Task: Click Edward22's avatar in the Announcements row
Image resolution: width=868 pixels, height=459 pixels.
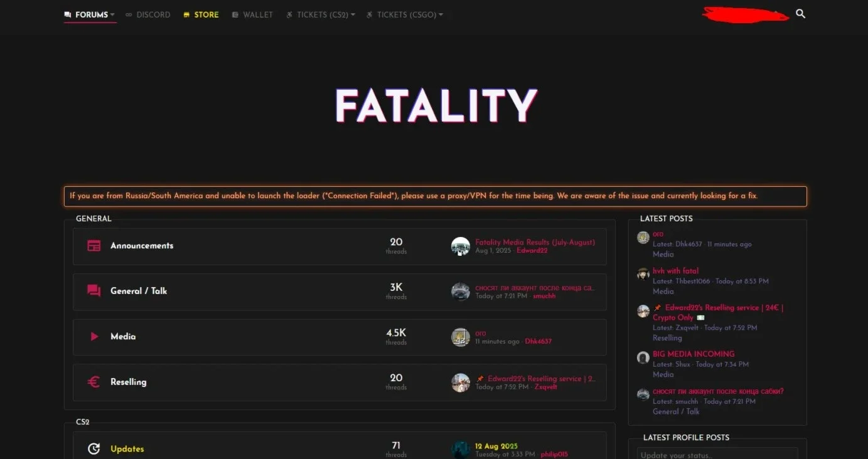Action: pyautogui.click(x=461, y=246)
